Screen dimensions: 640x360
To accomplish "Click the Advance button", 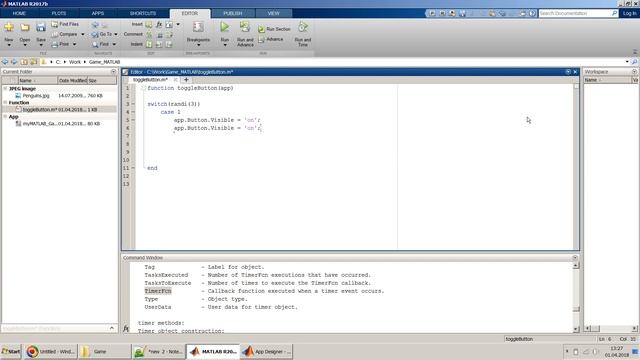I will pos(271,39).
